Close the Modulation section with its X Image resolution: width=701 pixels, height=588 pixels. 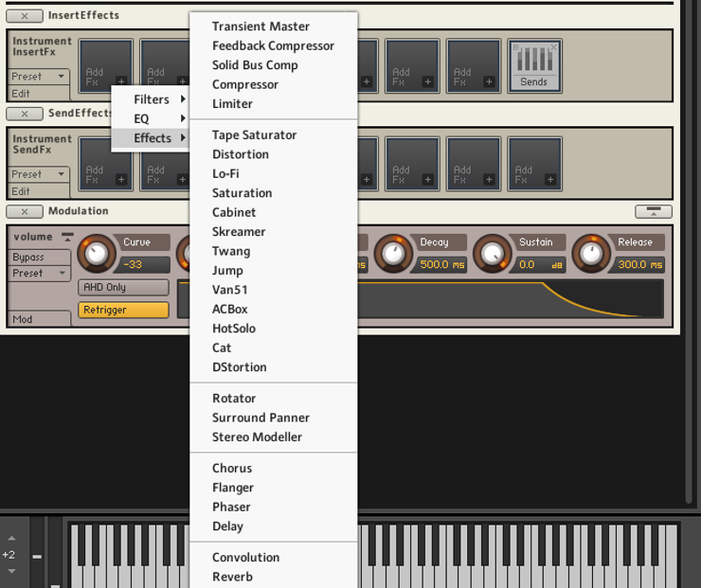(x=25, y=211)
